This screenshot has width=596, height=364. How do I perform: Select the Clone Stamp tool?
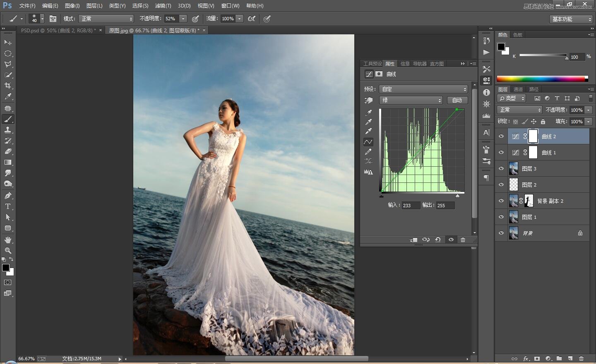[8, 130]
